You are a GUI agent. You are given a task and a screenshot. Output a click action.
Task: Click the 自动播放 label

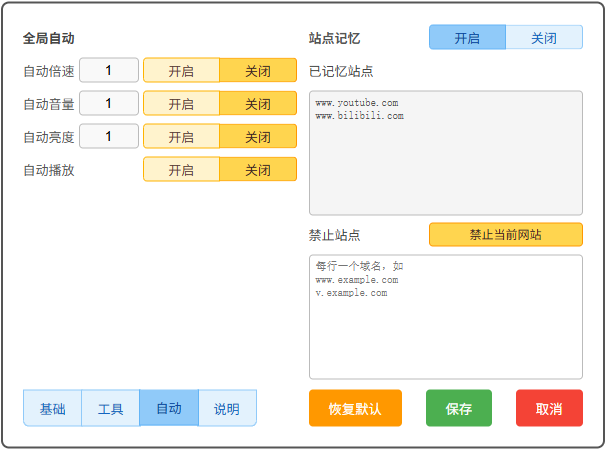(x=49, y=170)
